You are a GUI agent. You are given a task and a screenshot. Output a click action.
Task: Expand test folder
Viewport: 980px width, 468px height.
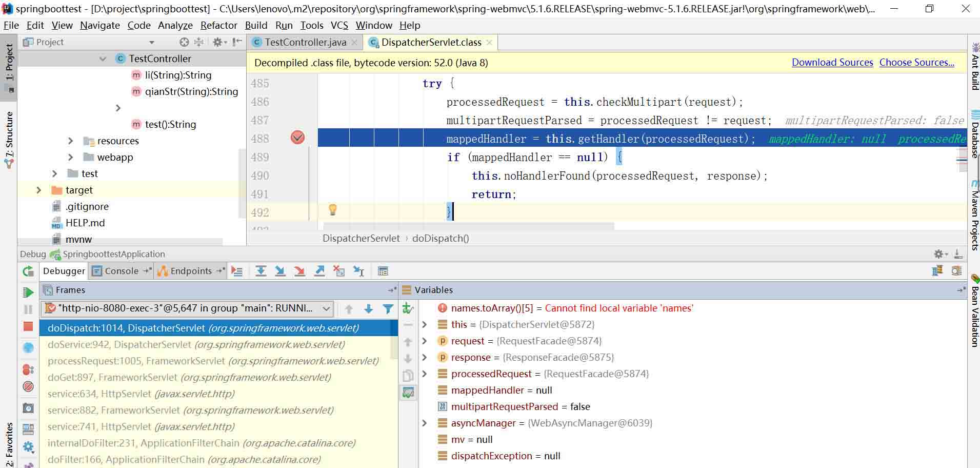(x=54, y=173)
